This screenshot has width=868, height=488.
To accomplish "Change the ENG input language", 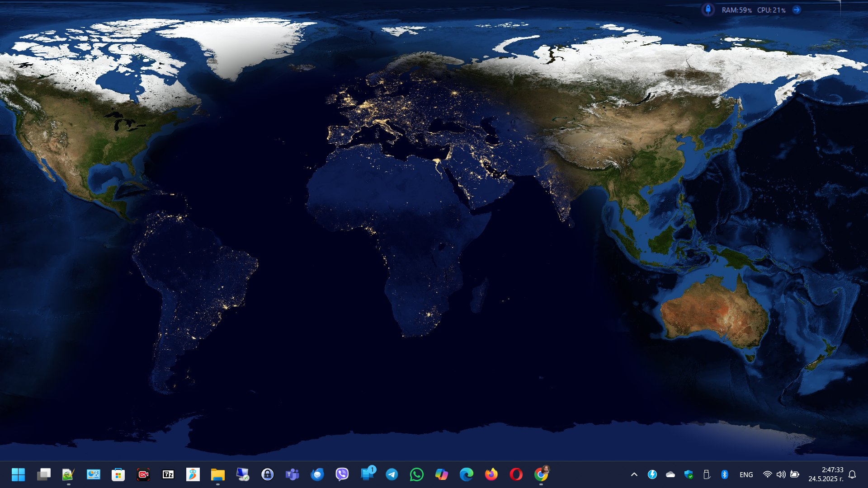I will (x=746, y=474).
